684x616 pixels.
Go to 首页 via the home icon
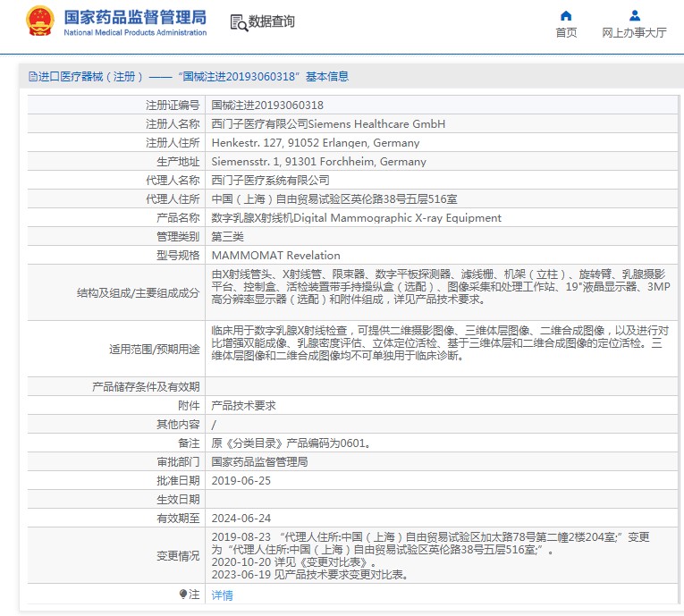click(566, 16)
